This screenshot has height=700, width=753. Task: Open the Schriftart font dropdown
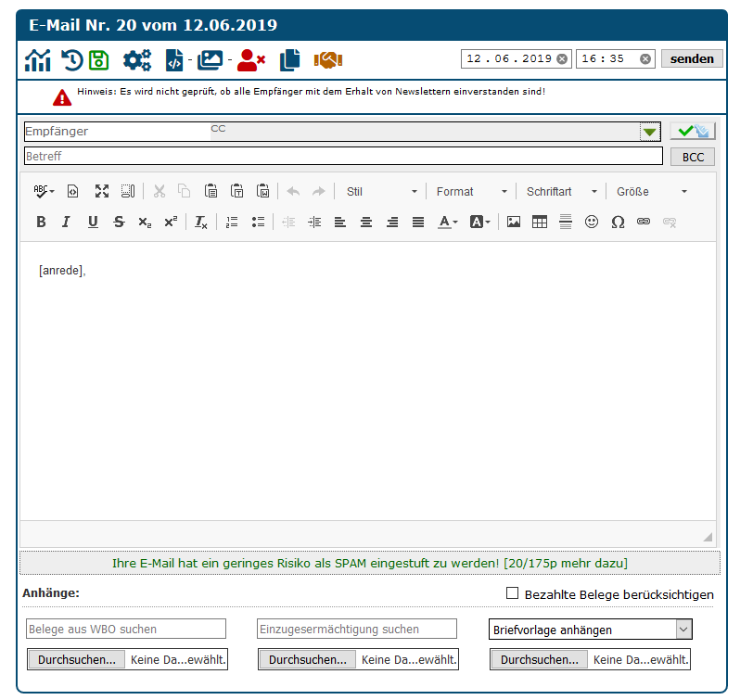point(562,192)
